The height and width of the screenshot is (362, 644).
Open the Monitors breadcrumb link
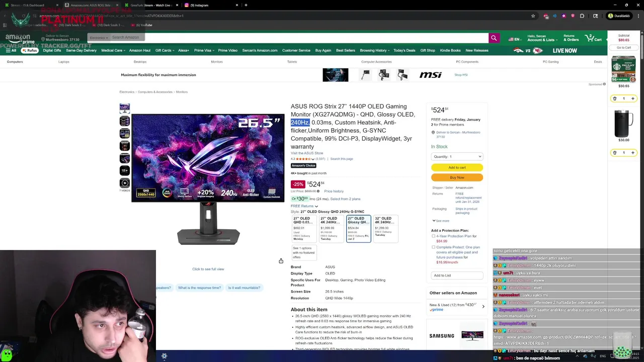pos(182,92)
